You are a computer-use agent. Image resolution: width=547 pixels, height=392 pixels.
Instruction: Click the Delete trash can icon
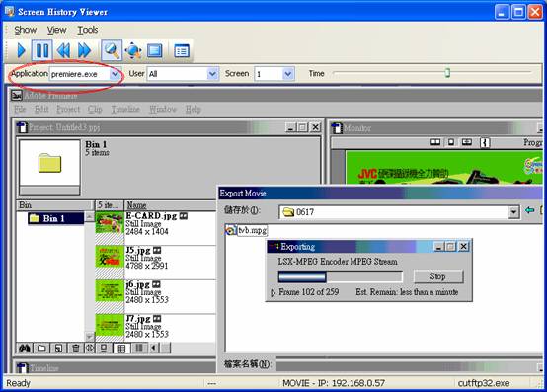pos(75,348)
